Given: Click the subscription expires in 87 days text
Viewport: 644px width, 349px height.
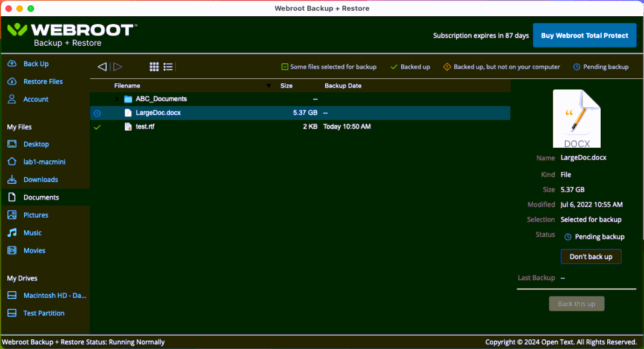Looking at the screenshot, I should (x=481, y=36).
